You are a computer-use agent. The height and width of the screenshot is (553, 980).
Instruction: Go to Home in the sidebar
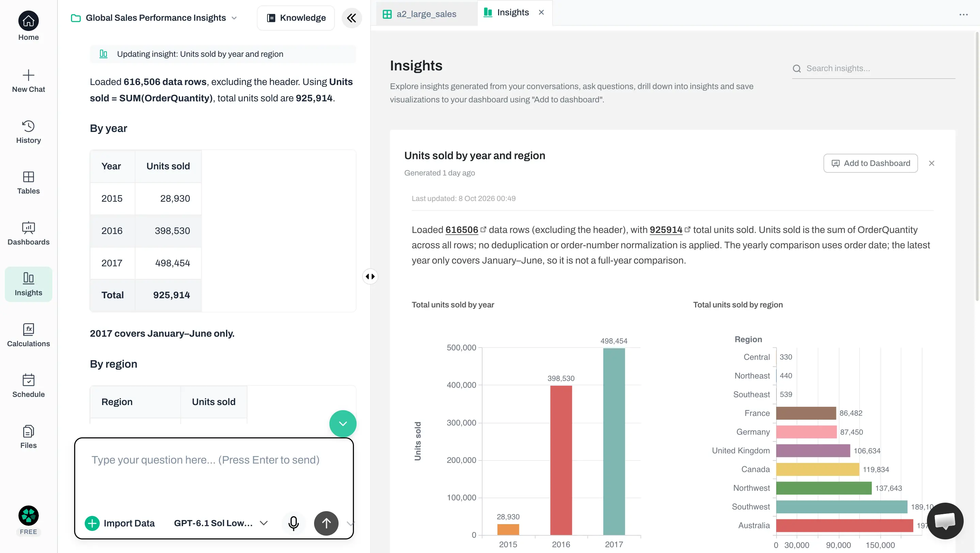29,26
